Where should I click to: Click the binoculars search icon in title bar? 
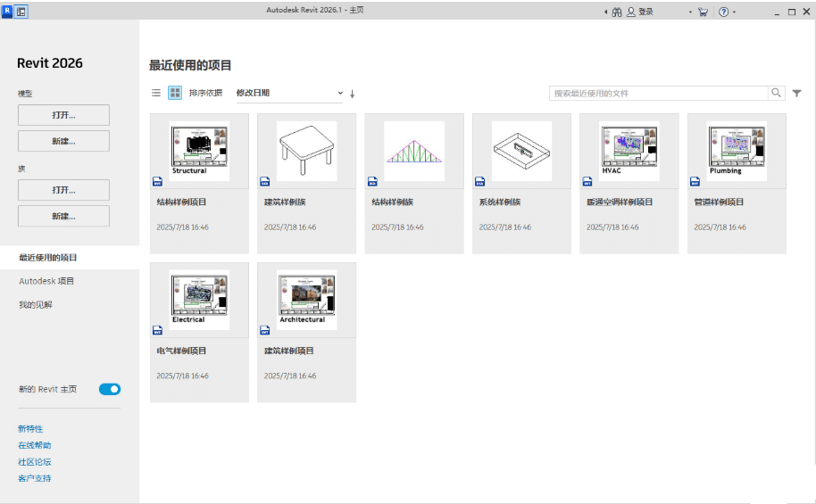click(x=616, y=12)
